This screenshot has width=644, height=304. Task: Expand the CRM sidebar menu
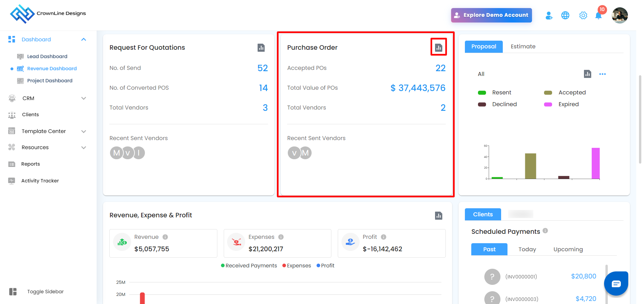pyautogui.click(x=84, y=98)
